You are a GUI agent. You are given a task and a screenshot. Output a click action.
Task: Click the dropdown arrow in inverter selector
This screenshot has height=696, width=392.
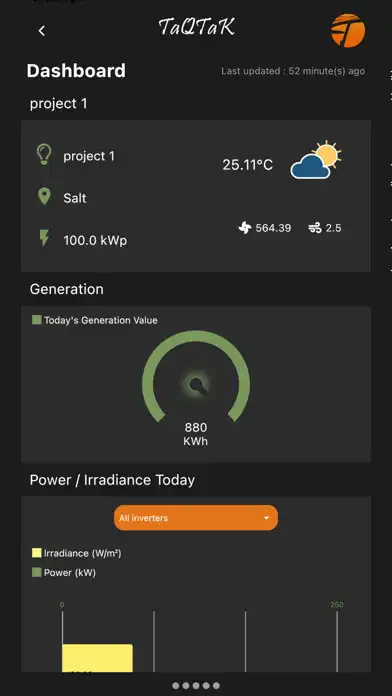pos(266,518)
